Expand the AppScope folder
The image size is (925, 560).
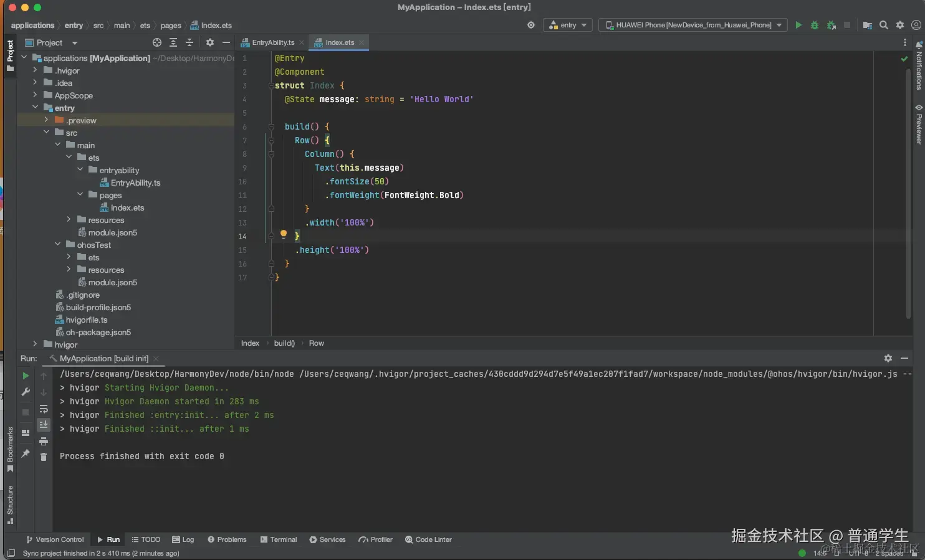coord(35,95)
